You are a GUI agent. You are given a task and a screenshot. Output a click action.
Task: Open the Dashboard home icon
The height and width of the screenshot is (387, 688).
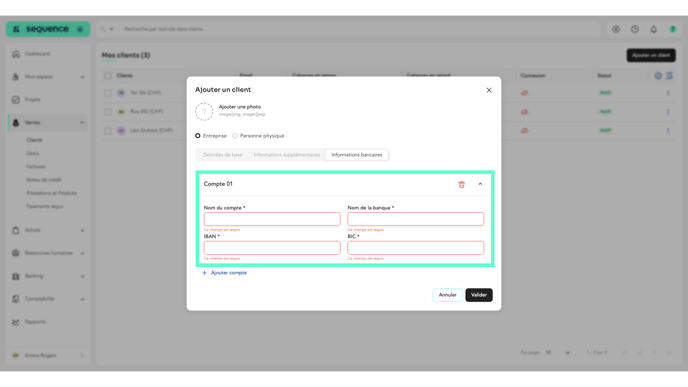16,54
